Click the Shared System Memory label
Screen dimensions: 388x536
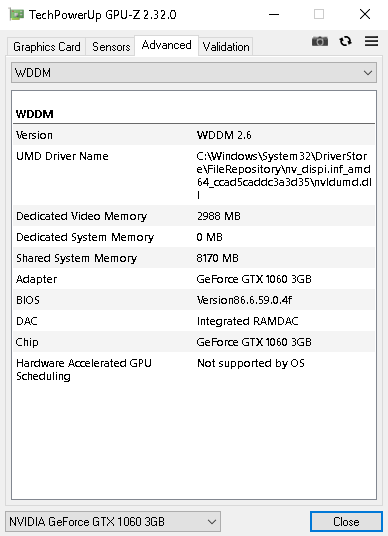click(76, 258)
